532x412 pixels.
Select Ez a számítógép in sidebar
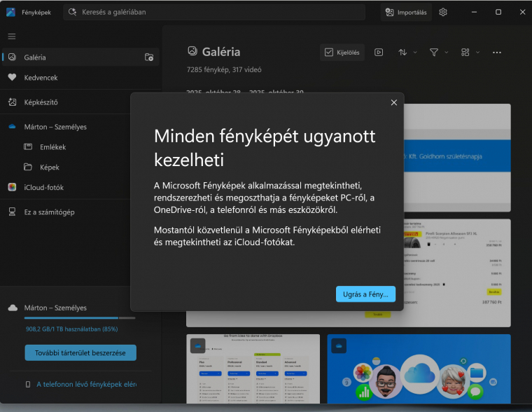point(49,212)
